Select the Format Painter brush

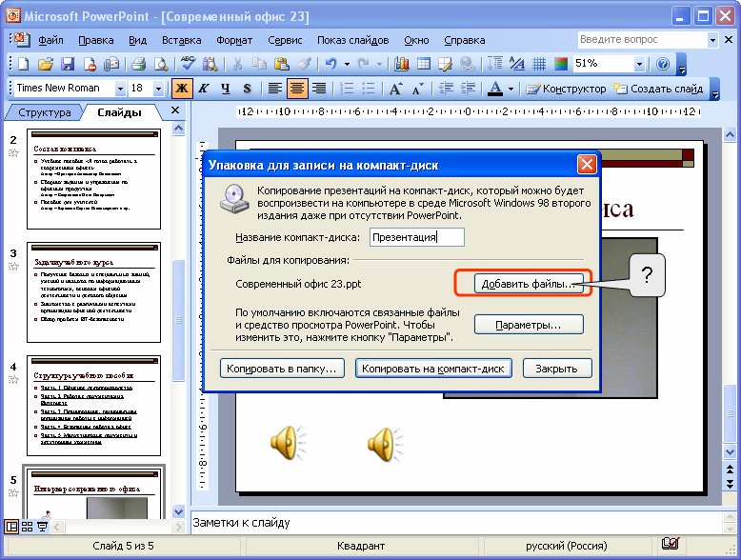click(x=304, y=64)
